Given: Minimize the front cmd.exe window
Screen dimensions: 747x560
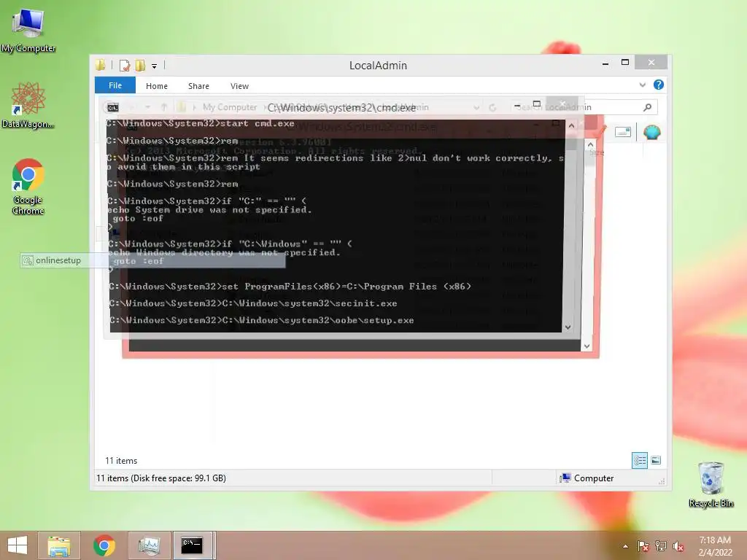Looking at the screenshot, I should 517,105.
